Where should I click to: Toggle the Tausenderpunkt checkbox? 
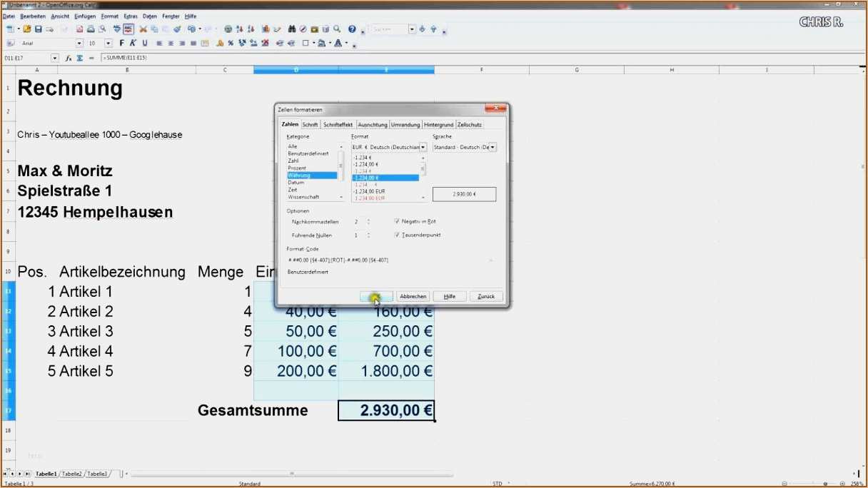click(x=397, y=235)
